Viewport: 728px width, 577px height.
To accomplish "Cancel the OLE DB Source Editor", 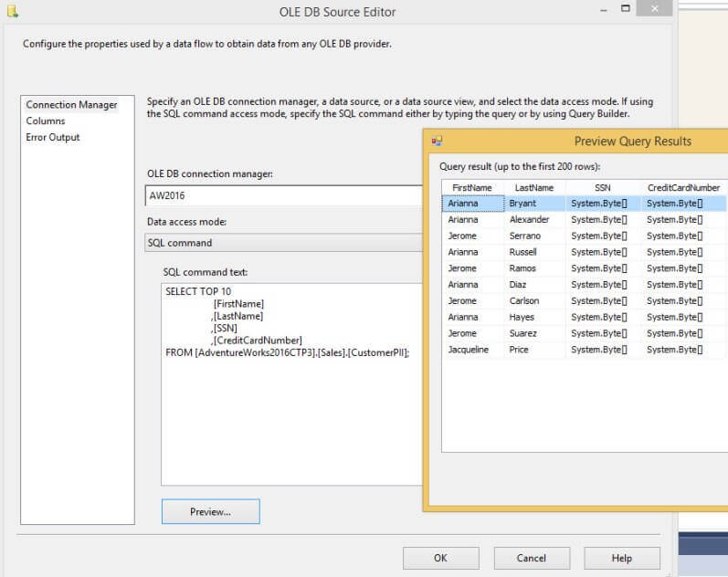I will [531, 558].
